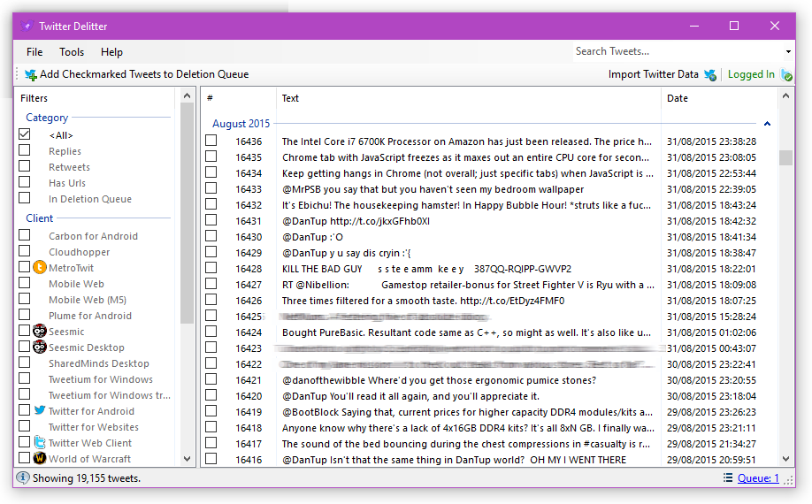The image size is (812, 504).
Task: Check the box for tweet 16436
Action: pyautogui.click(x=211, y=141)
